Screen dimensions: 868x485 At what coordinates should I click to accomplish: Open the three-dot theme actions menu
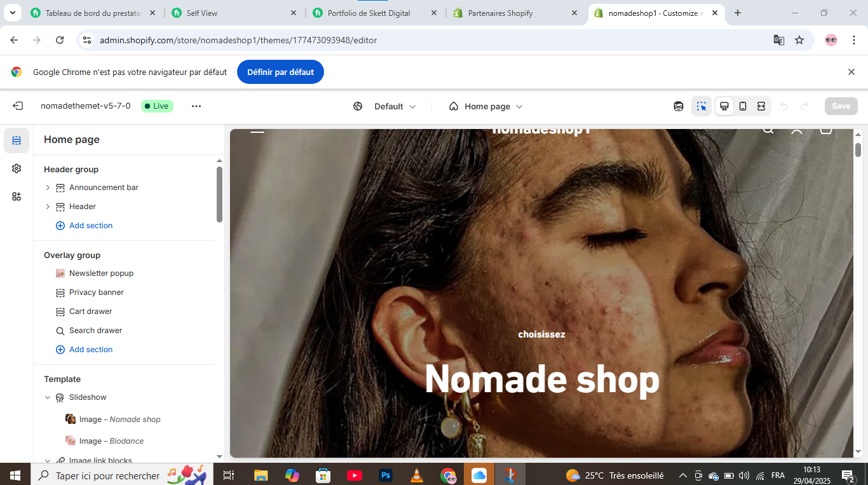point(196,106)
